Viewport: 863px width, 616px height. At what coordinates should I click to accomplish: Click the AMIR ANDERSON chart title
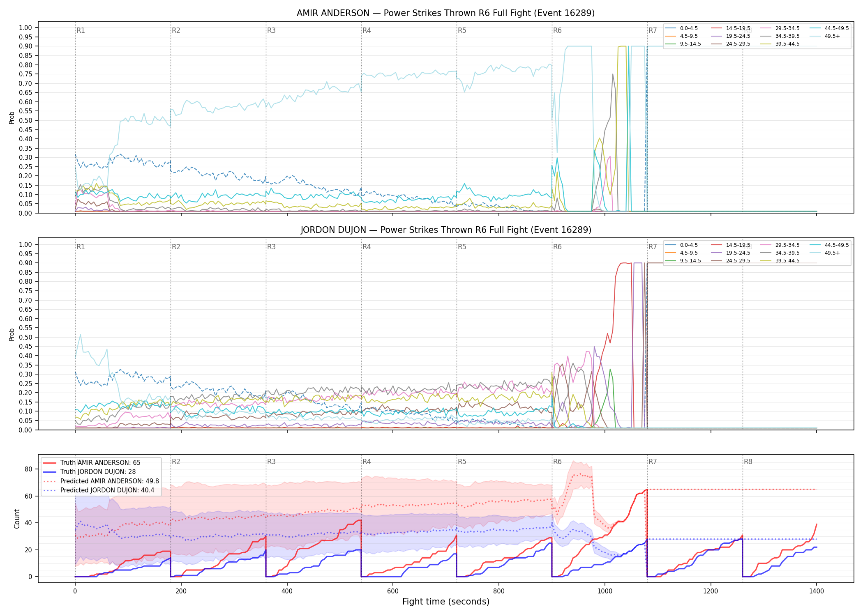click(445, 13)
